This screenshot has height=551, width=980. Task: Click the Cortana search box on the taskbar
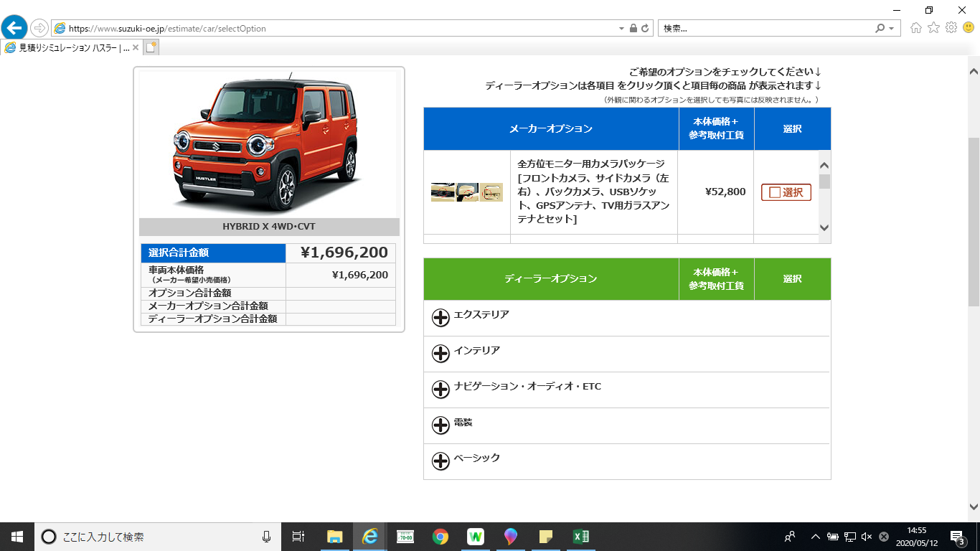tap(157, 537)
